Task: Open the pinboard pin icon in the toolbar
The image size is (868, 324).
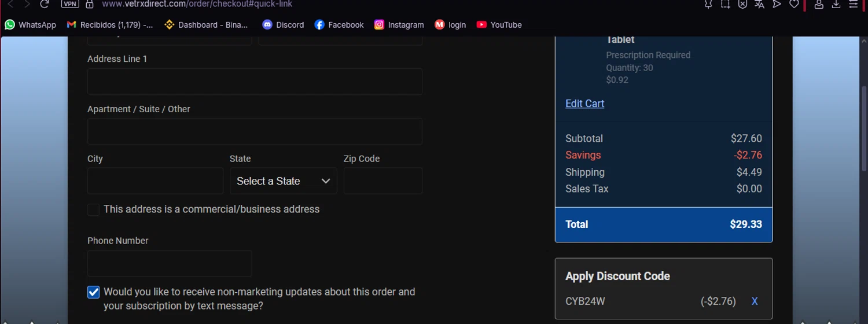Action: pyautogui.click(x=708, y=4)
